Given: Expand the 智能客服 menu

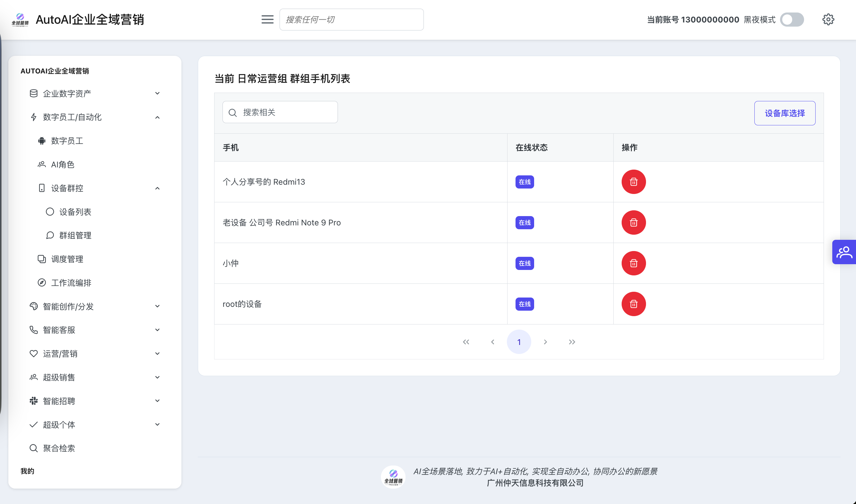Looking at the screenshot, I should click(x=95, y=330).
